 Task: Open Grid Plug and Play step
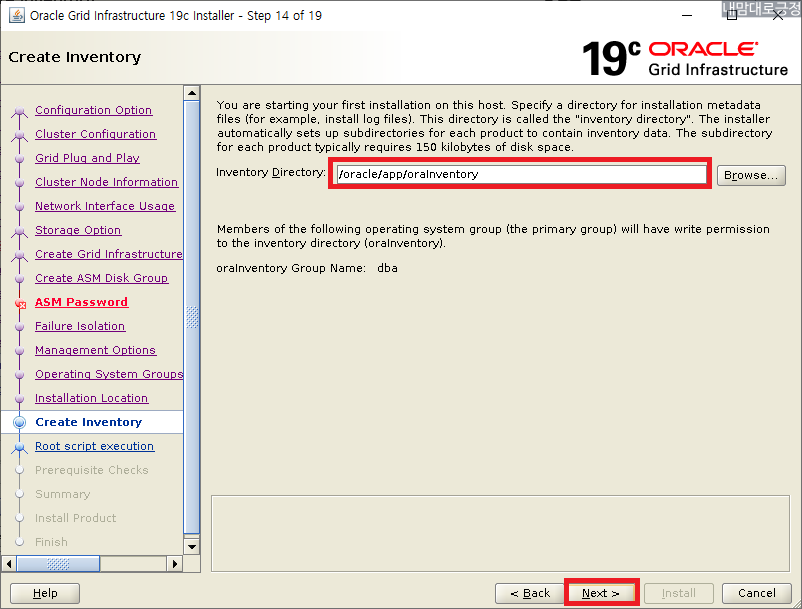tap(87, 159)
